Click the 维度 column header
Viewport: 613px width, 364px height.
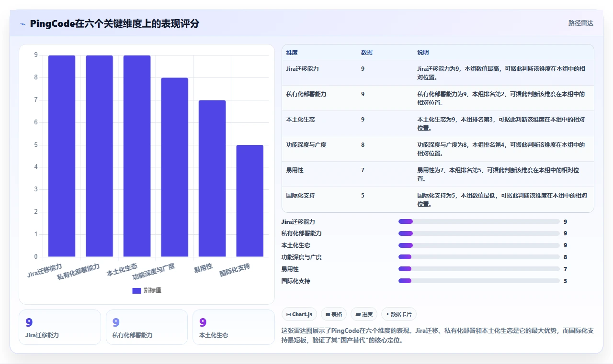click(292, 53)
